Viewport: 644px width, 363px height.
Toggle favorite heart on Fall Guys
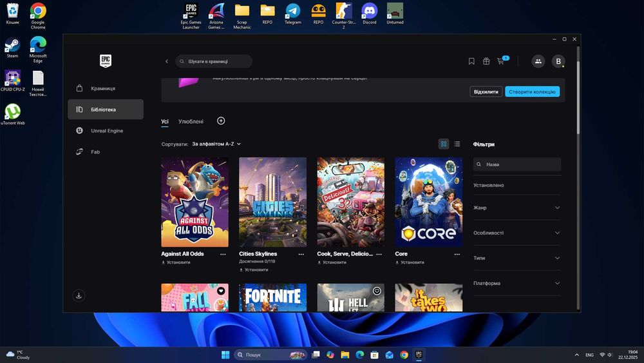221,291
